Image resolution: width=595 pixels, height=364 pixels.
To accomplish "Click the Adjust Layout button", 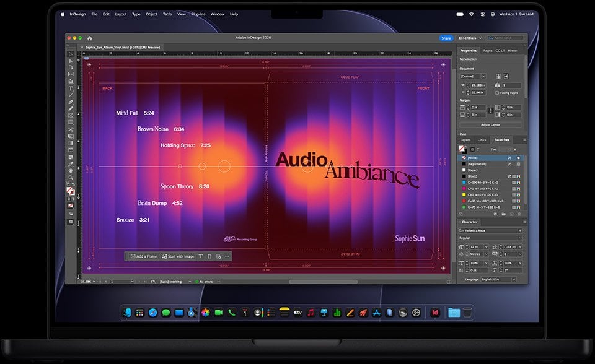I will (490, 125).
